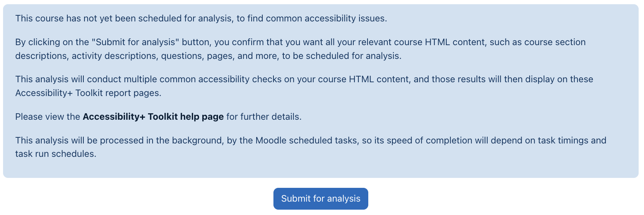Viewport: 644px width, 215px height.
Task: Click the "Please view the" text
Action: [47, 117]
